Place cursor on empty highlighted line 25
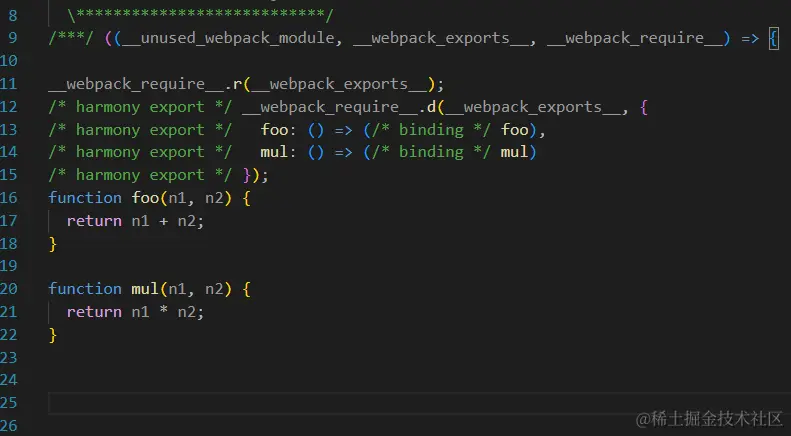The image size is (791, 436). 419,403
